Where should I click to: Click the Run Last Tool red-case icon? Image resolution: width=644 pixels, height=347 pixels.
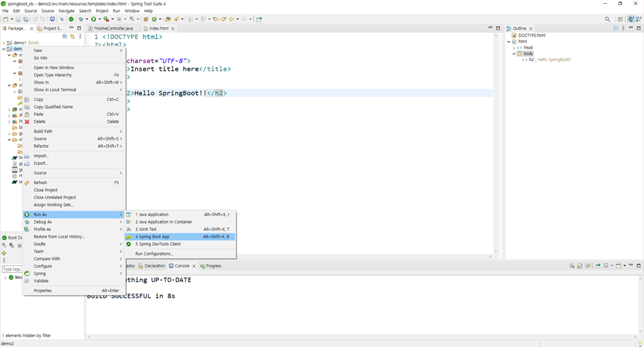(x=106, y=19)
